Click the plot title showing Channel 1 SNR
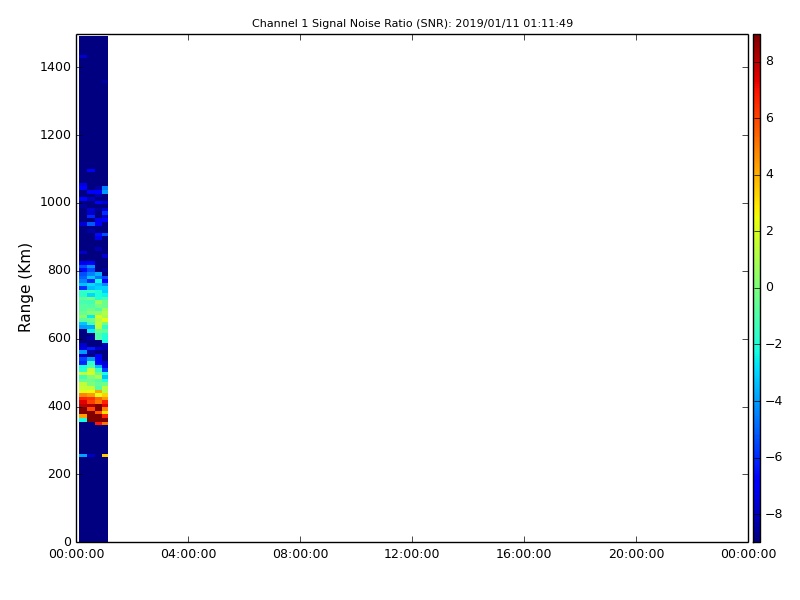Image resolution: width=800 pixels, height=600 pixels. pyautogui.click(x=412, y=23)
